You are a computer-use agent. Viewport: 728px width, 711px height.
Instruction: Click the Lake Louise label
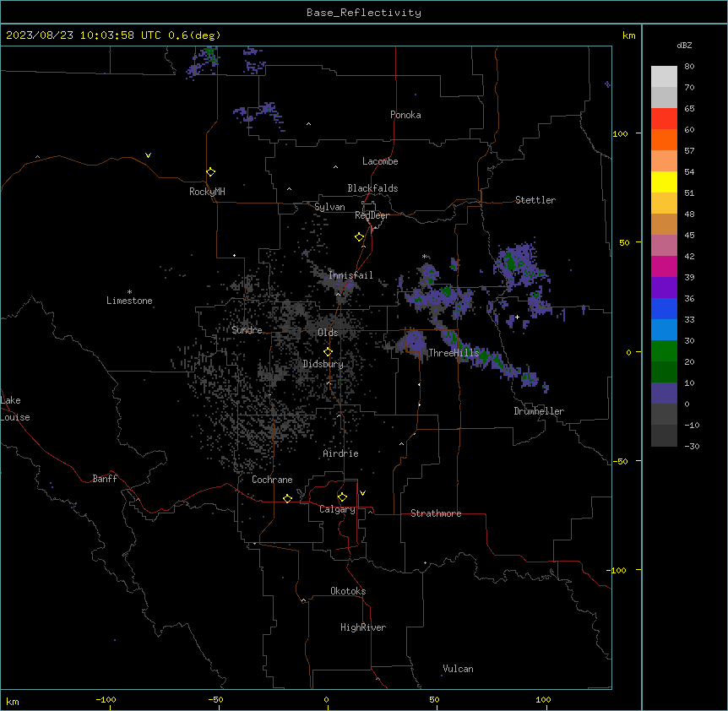coord(15,409)
